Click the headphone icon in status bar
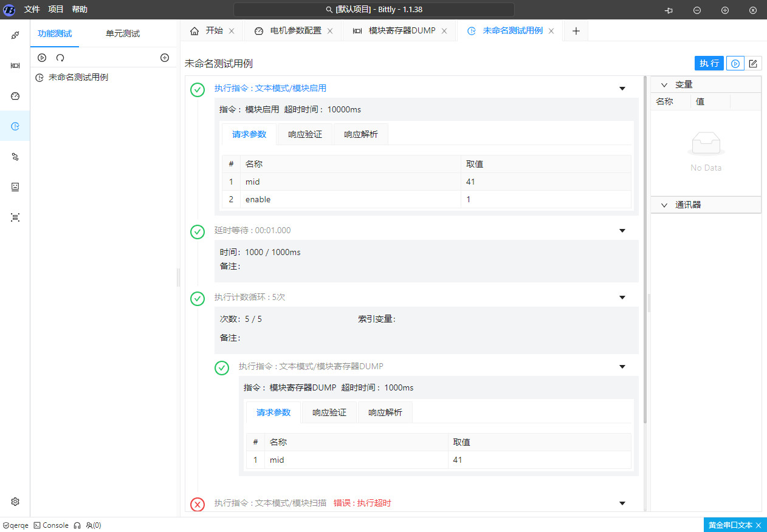 77,525
